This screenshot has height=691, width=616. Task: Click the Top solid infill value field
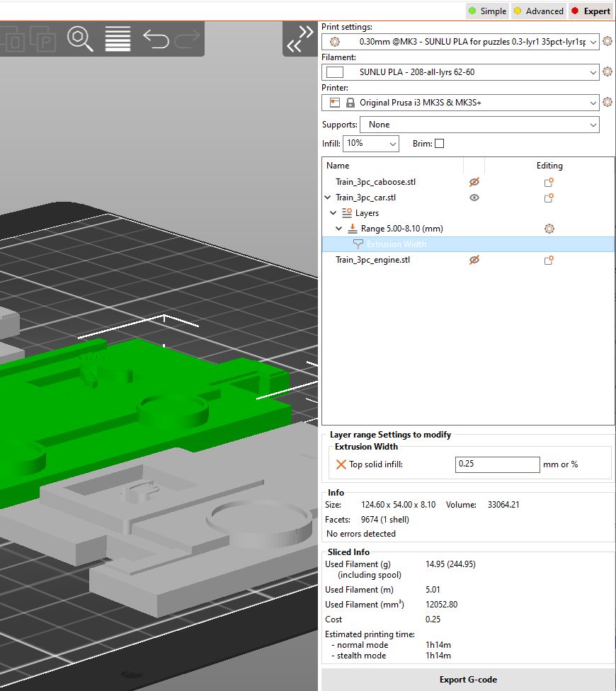(x=496, y=464)
